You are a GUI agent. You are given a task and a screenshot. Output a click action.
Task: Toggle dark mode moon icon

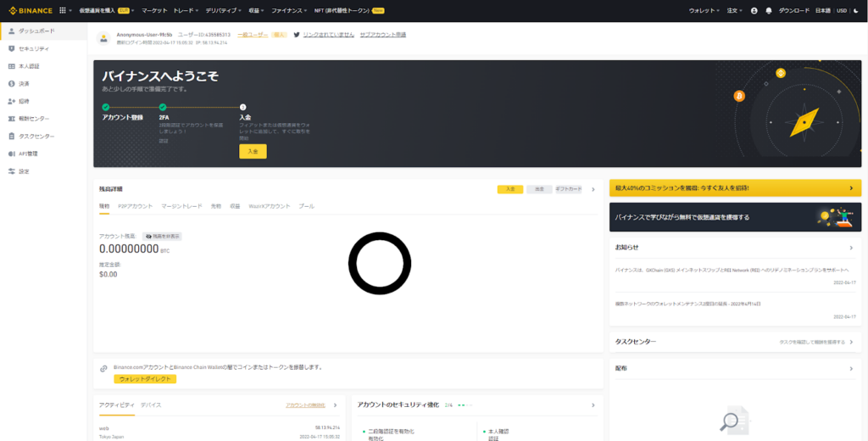tap(856, 10)
